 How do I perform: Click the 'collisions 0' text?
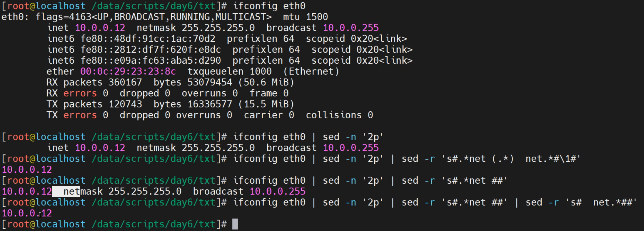[339, 115]
